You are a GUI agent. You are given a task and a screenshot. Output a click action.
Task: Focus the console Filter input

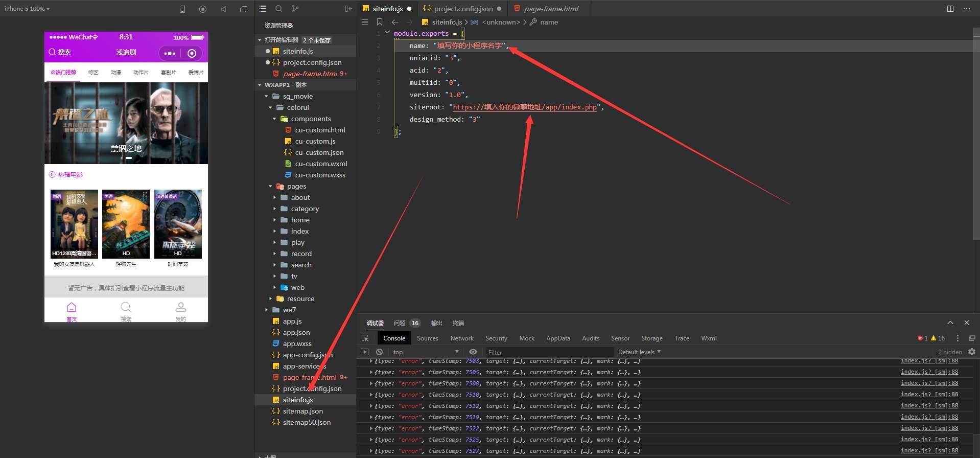pos(549,352)
